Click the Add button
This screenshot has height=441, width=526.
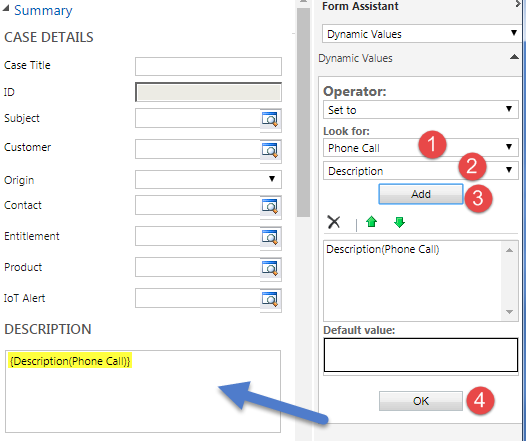pos(421,194)
